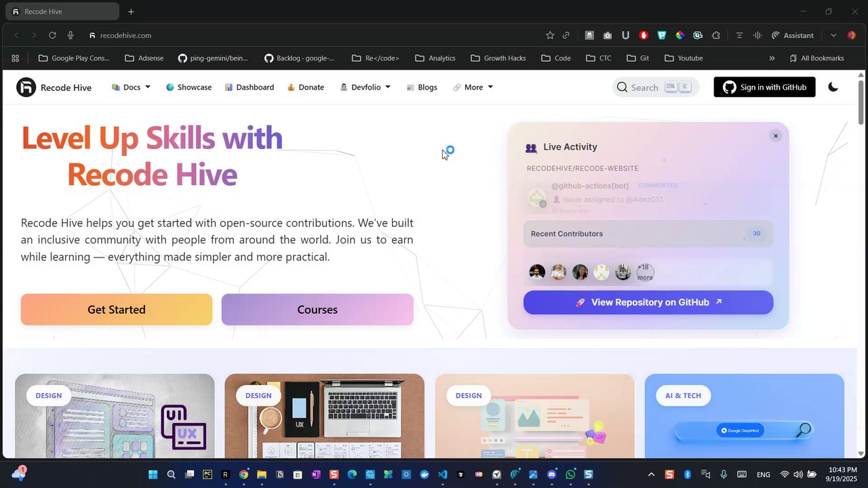Screen dimensions: 868x488
Task: Click the Bluetooth tray icon
Action: coord(687,474)
